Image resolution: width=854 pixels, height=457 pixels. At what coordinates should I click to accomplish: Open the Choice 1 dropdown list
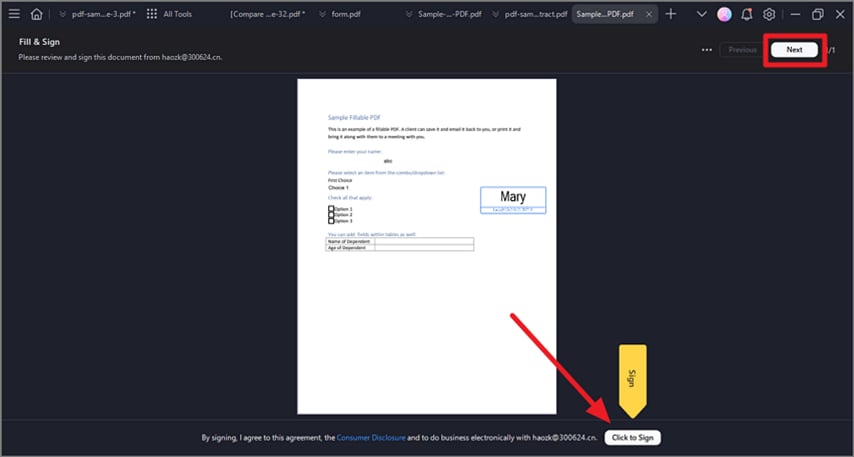pyautogui.click(x=339, y=187)
